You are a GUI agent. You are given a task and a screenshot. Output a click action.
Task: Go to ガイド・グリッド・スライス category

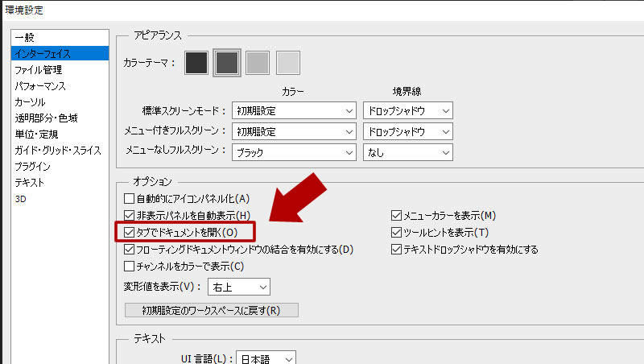(58, 151)
